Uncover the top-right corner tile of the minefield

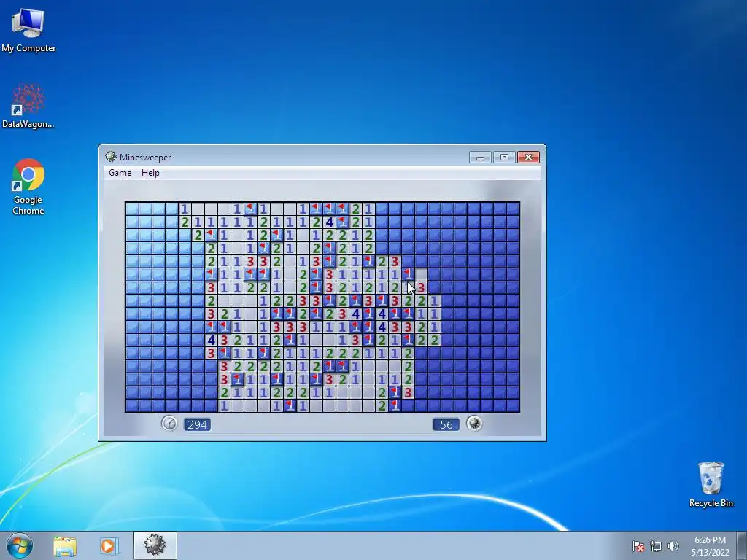click(x=513, y=209)
